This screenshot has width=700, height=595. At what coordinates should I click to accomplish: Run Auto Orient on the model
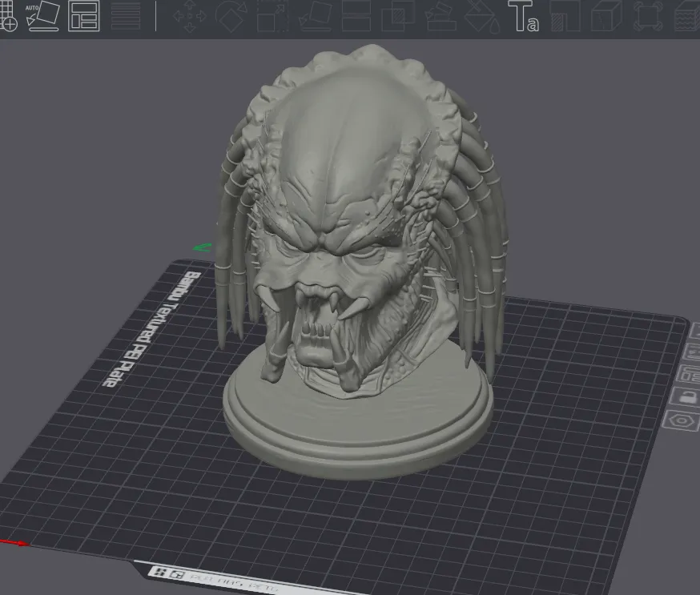click(43, 16)
